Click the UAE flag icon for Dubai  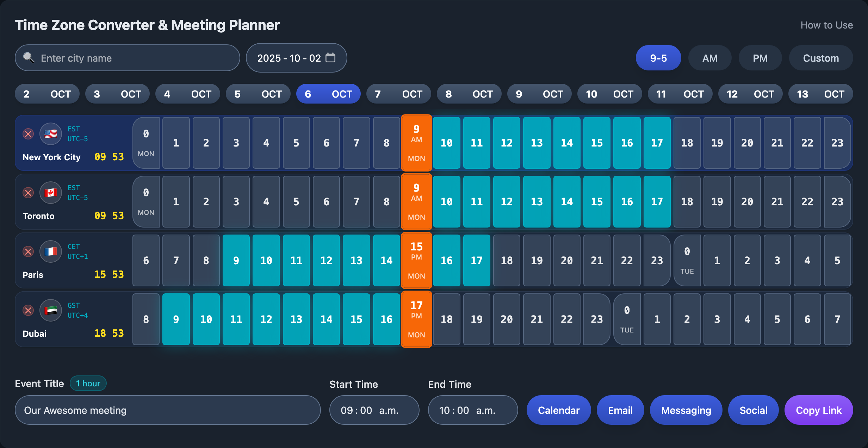pyautogui.click(x=50, y=310)
